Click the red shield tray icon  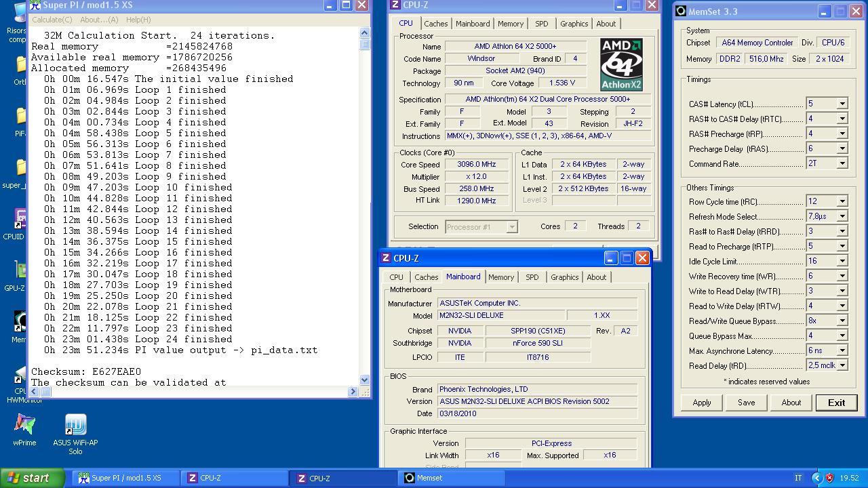point(829,478)
